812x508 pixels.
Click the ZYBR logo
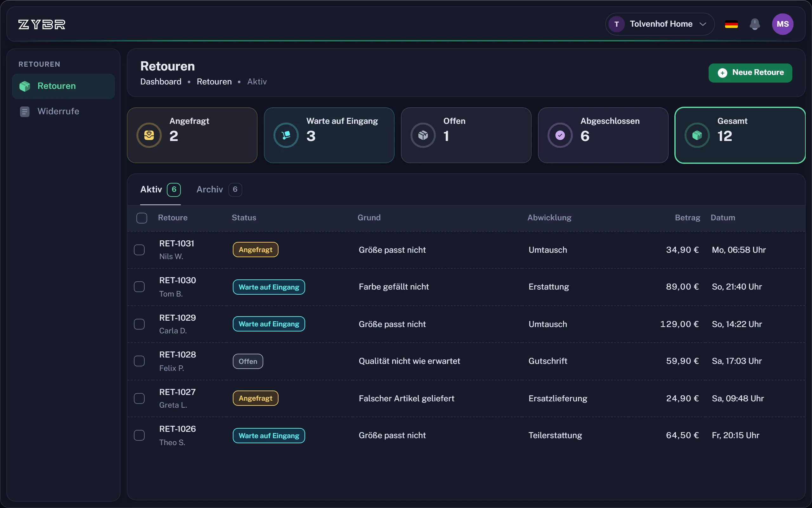[42, 24]
